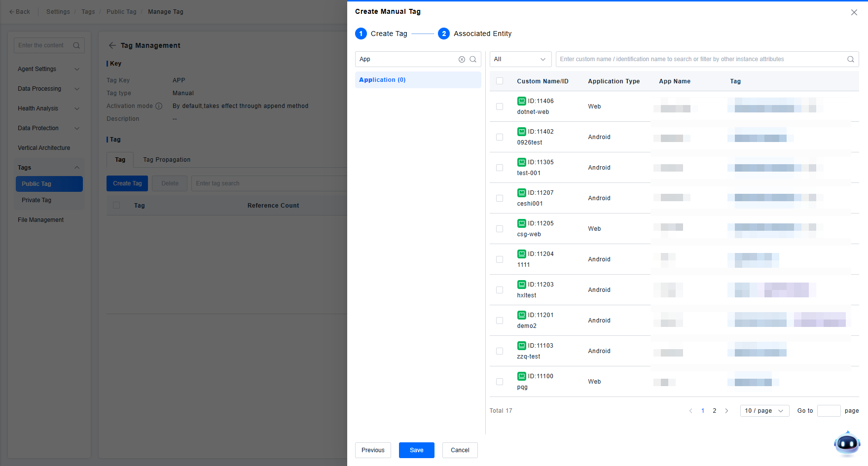Click the Go to page number input
Viewport: 868px width, 466px height.
click(x=829, y=411)
